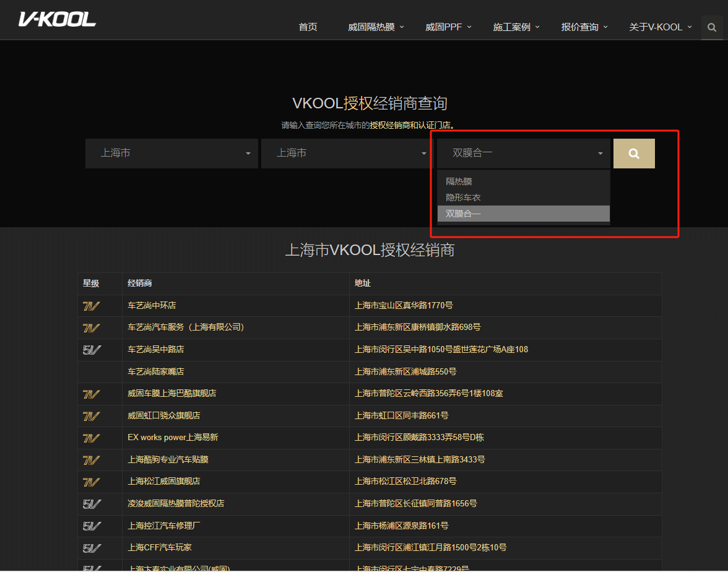Screen dimensions: 728x572
Task: Open the search icon in navigation bar
Action: (x=712, y=27)
